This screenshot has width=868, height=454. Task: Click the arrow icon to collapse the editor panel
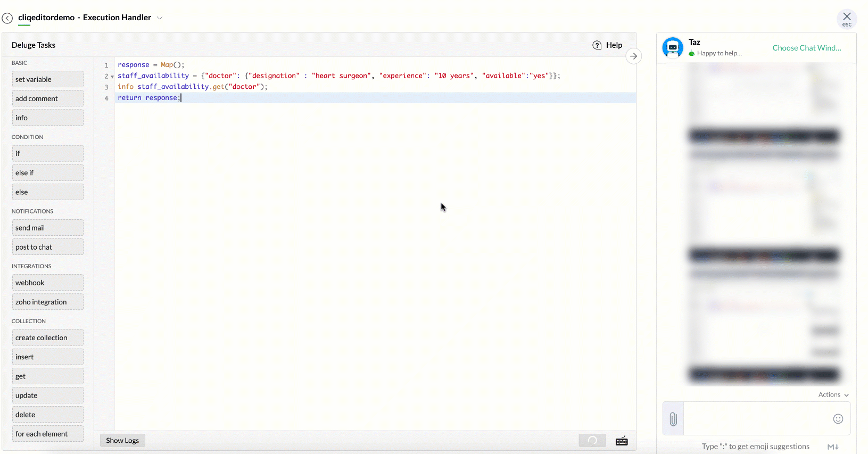(633, 56)
